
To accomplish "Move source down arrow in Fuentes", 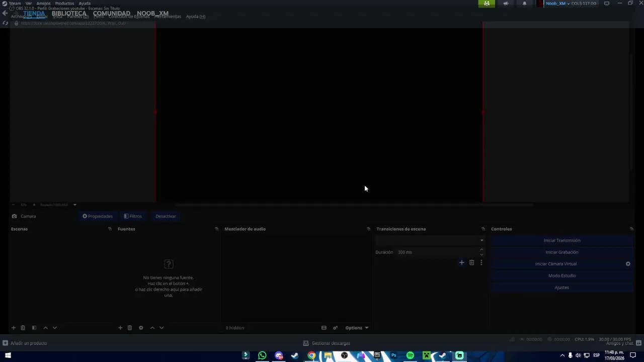I will pos(162,328).
